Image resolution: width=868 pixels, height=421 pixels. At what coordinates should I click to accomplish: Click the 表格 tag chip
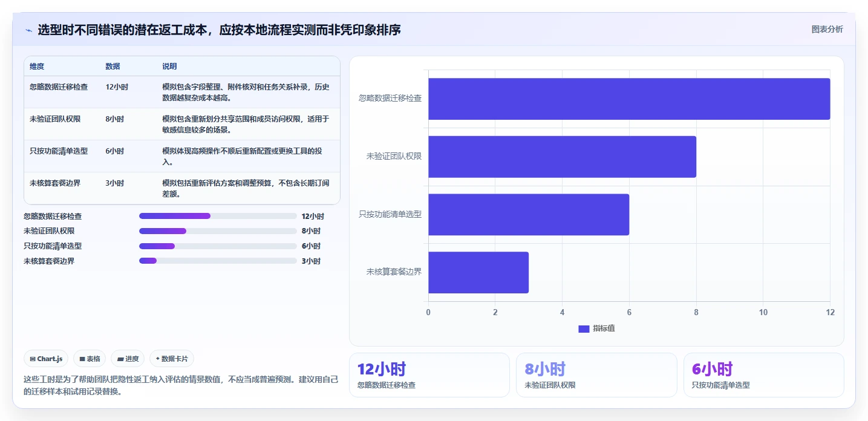[90, 359]
